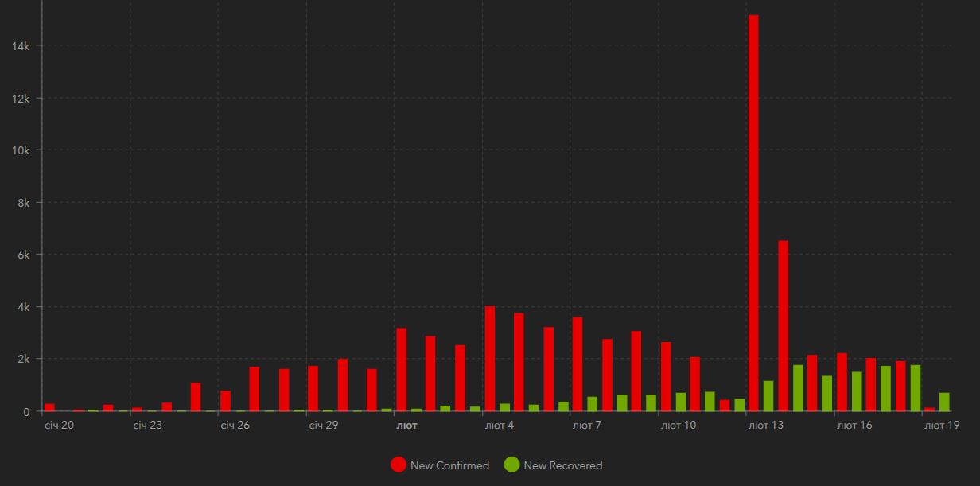This screenshot has height=486, width=980.
Task: Click the red confirmed bar at лют 7
Action: tap(577, 364)
